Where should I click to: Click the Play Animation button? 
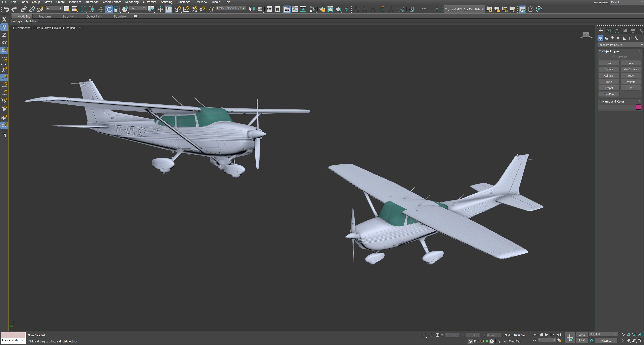pos(547,335)
